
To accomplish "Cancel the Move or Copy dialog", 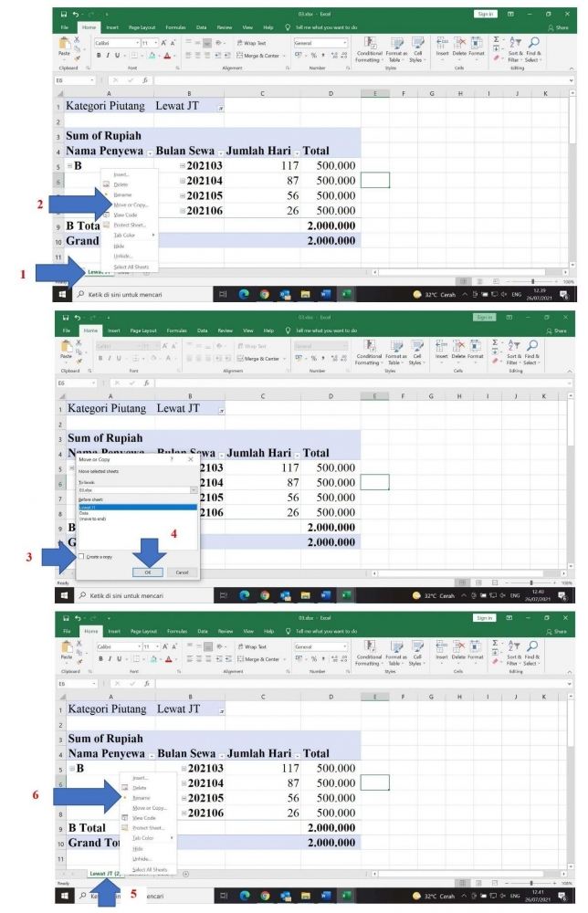I will point(183,572).
